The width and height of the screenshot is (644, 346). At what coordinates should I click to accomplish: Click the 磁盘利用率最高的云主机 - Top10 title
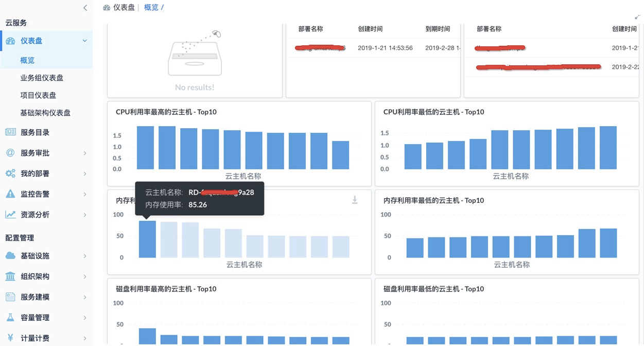coord(166,289)
